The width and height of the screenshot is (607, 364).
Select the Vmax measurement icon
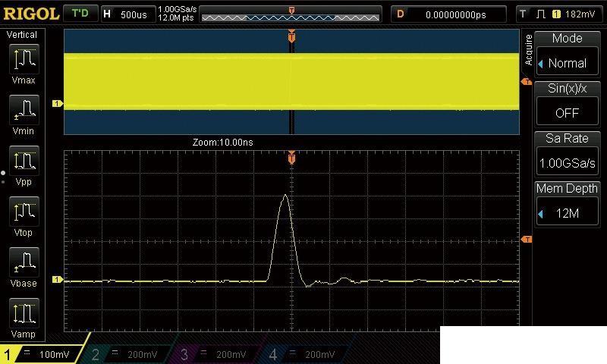[x=24, y=59]
